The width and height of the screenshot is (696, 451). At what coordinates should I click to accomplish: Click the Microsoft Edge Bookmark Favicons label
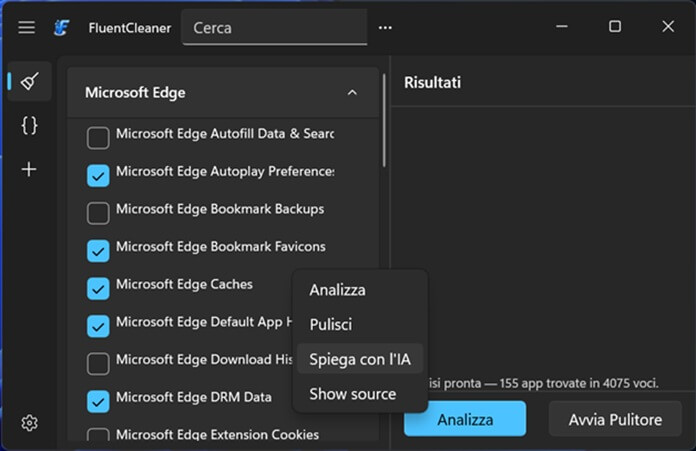click(x=221, y=246)
